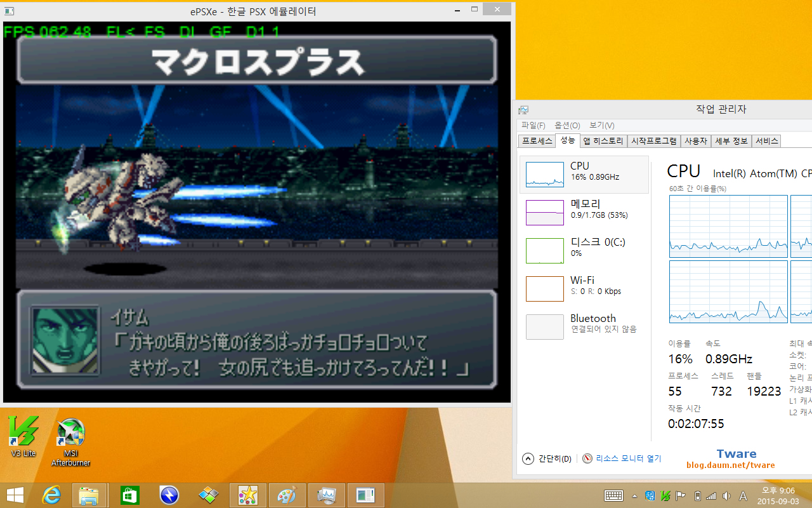Open the Windows Store taskbar icon
Screen dimensions: 812x508
click(129, 495)
